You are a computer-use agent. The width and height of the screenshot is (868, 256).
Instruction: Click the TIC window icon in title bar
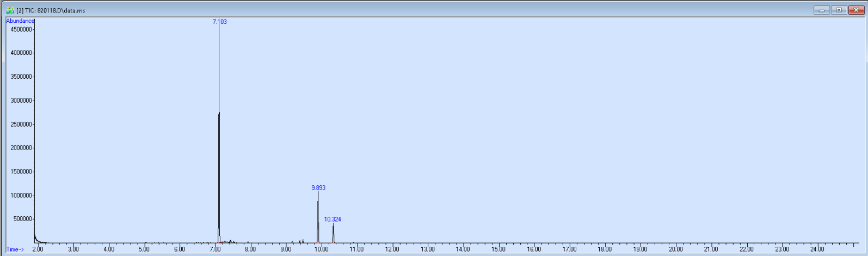[x=10, y=10]
